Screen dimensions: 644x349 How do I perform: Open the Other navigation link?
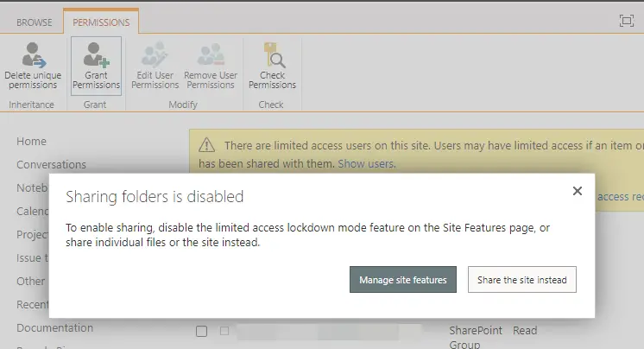[x=31, y=281]
